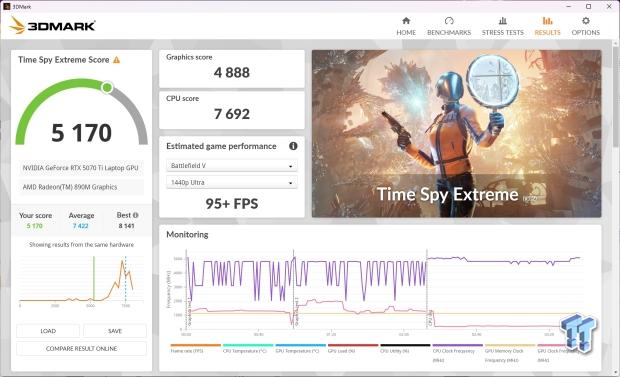The width and height of the screenshot is (620, 377).
Task: Click the Best score 8 141
Action: click(x=127, y=226)
